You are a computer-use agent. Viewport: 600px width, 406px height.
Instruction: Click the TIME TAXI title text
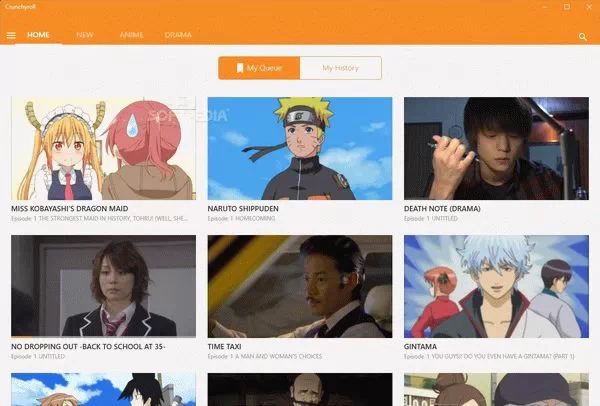click(x=224, y=347)
